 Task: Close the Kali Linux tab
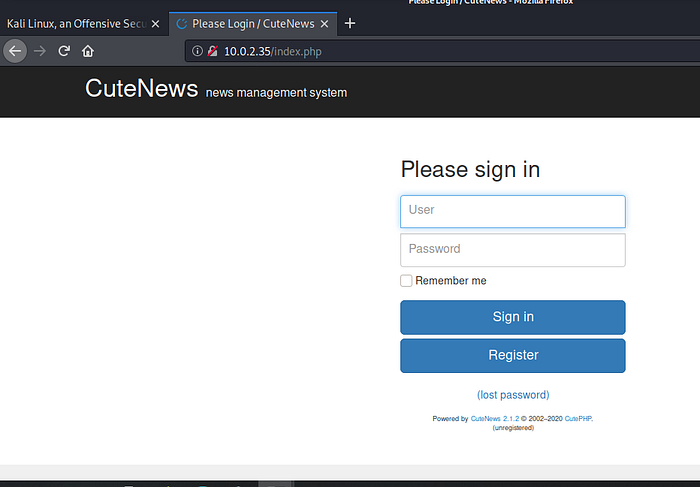155,23
